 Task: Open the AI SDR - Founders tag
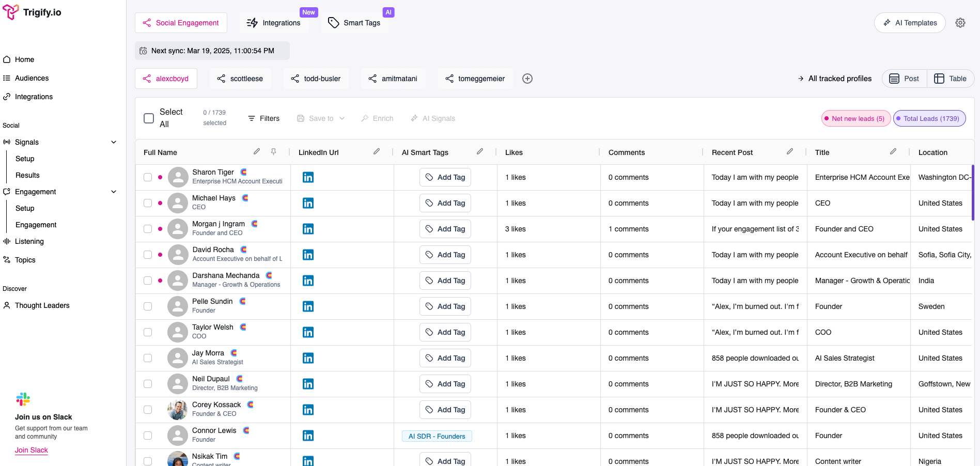coord(437,436)
